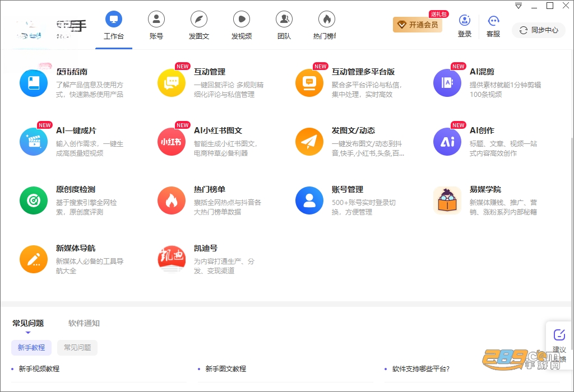Open the AI一键成片 clapperboard icon
This screenshot has height=392, width=574.
click(34, 142)
